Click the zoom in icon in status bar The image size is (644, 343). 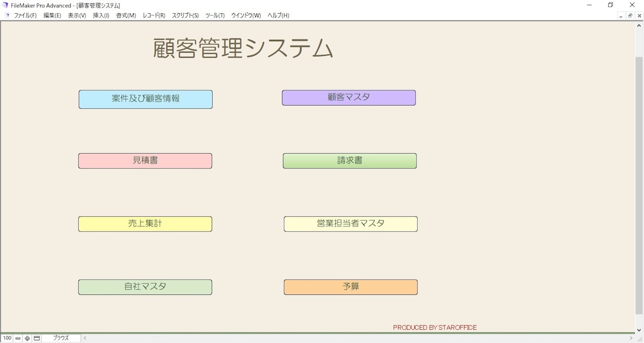(27, 338)
